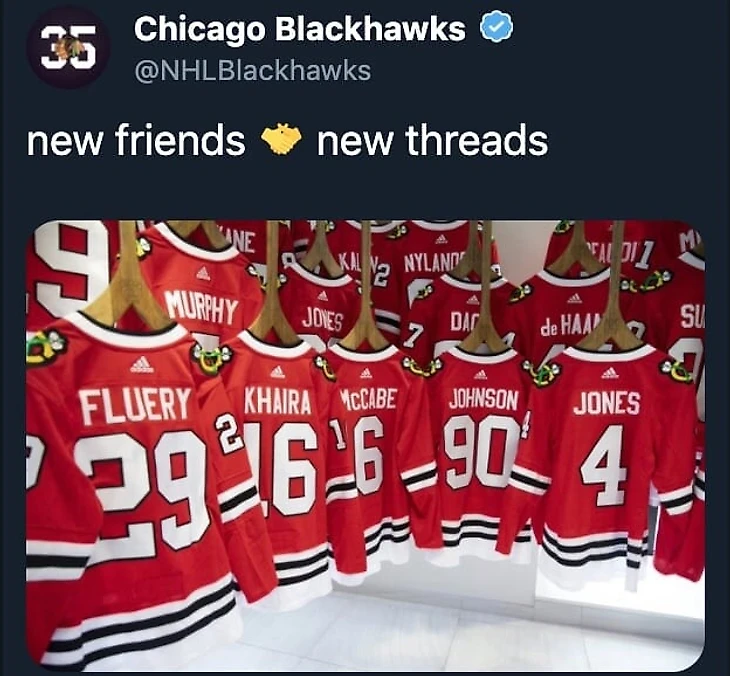The width and height of the screenshot is (730, 676).
Task: Open the Chicago Blackhawks display name
Action: click(299, 29)
